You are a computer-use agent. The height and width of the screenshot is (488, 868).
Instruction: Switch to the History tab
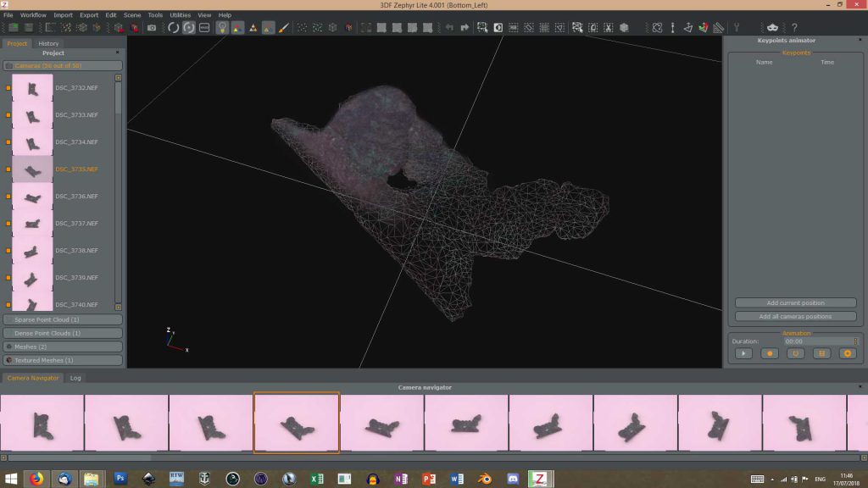pos(48,43)
